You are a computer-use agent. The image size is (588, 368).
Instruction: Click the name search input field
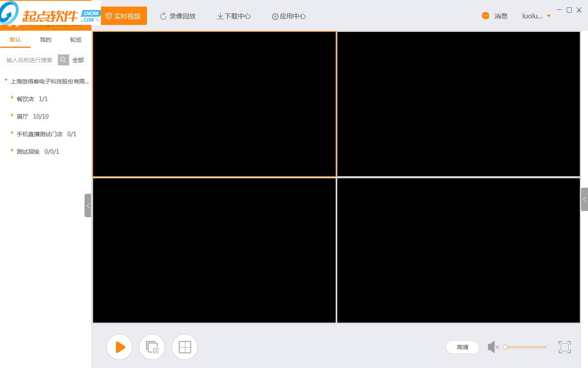31,60
